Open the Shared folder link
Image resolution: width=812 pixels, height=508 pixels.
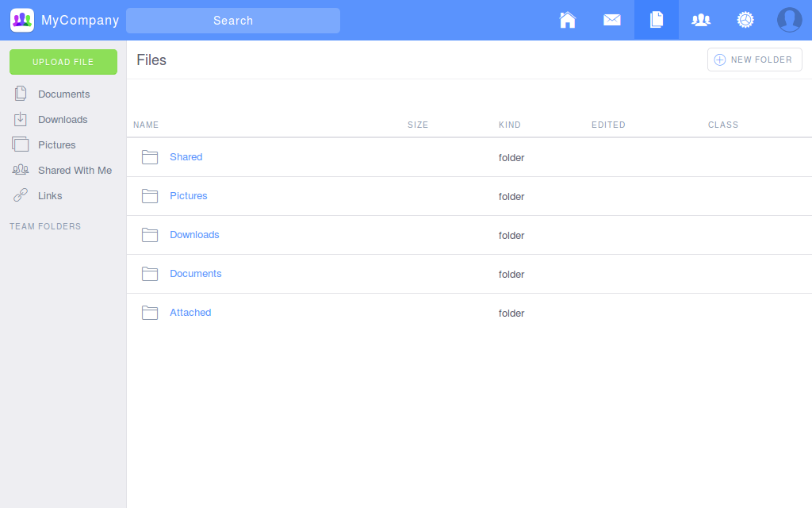(186, 156)
